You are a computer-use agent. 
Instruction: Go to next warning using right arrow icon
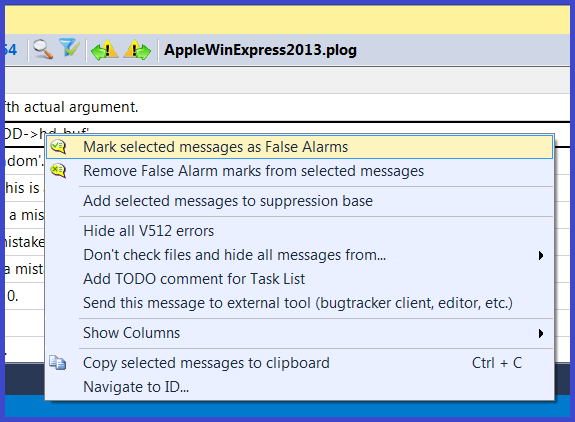137,50
